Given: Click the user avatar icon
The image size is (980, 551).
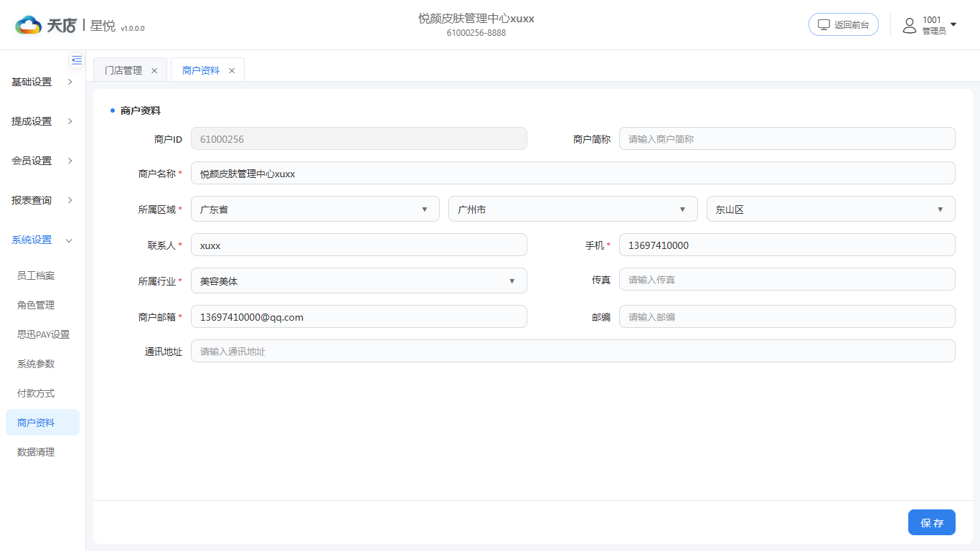Looking at the screenshot, I should [910, 25].
